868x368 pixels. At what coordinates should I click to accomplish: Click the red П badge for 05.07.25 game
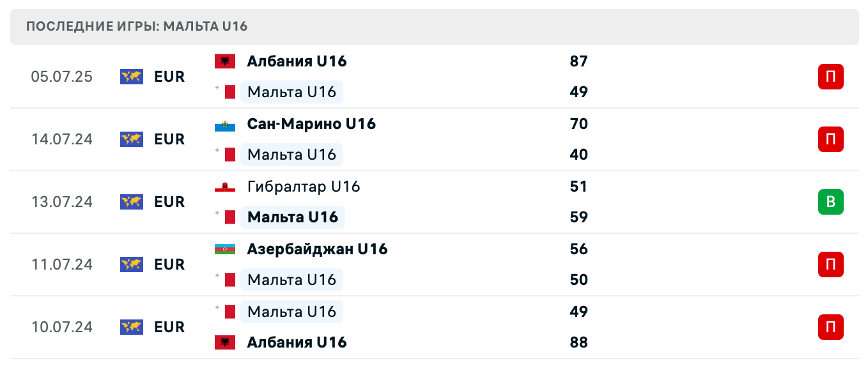830,77
